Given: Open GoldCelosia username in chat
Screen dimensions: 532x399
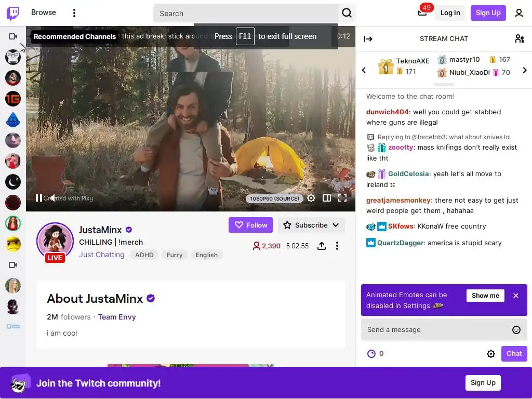Looking at the screenshot, I should tap(408, 174).
